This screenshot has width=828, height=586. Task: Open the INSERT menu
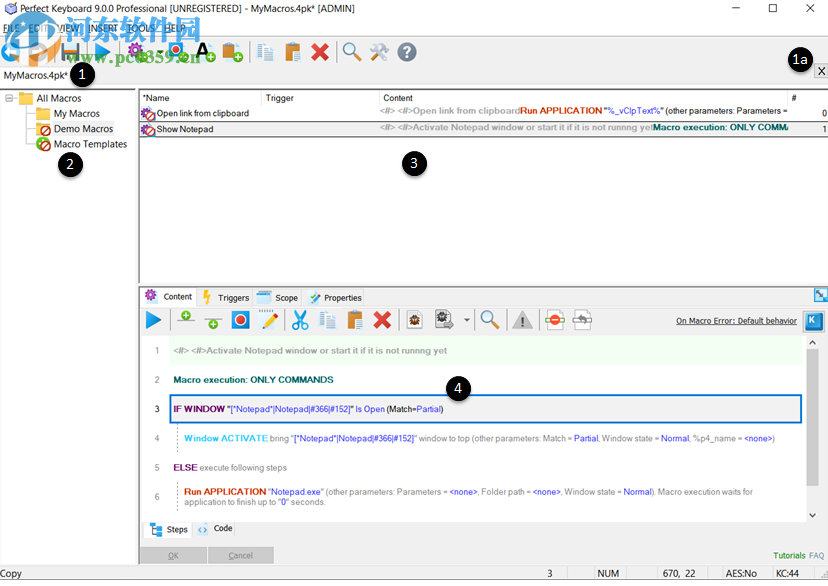[x=103, y=28]
